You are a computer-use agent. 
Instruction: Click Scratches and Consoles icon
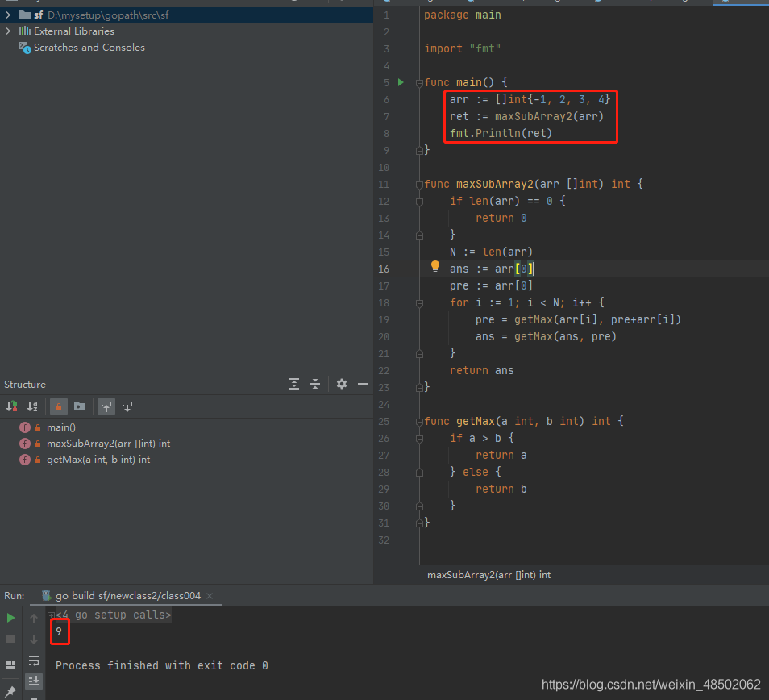[x=24, y=48]
